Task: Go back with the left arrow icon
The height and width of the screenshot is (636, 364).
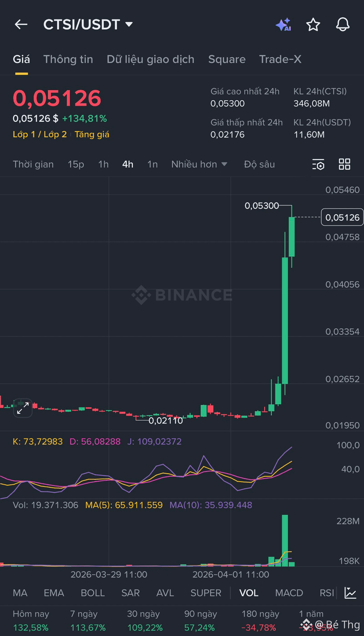Action: (x=21, y=25)
